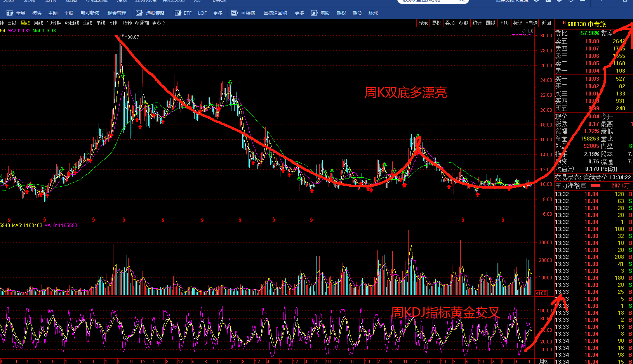The height and width of the screenshot is (364, 633).
Task: Expand the 更多 menu after LOF
Action: (x=218, y=13)
